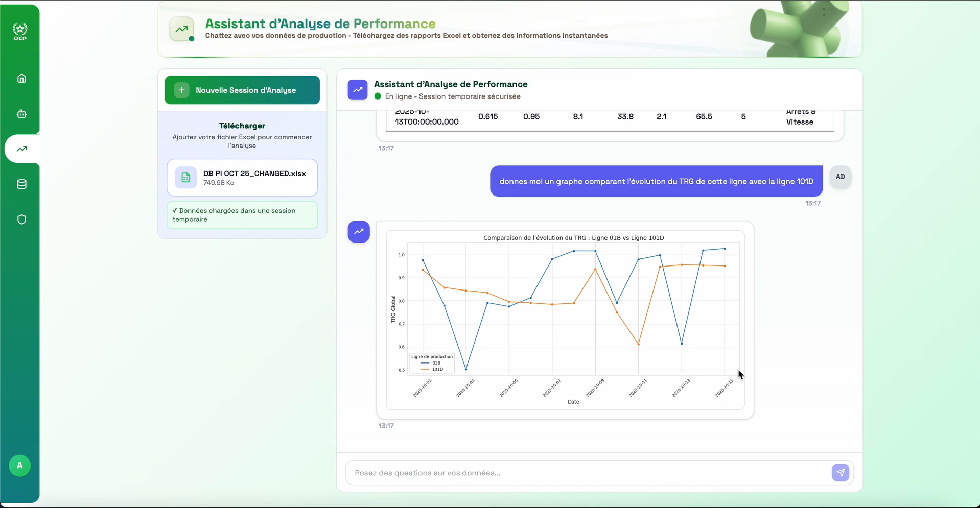Viewport: 980px width, 508px height.
Task: Start a Nouvelle Session d'Analyse
Action: point(242,90)
